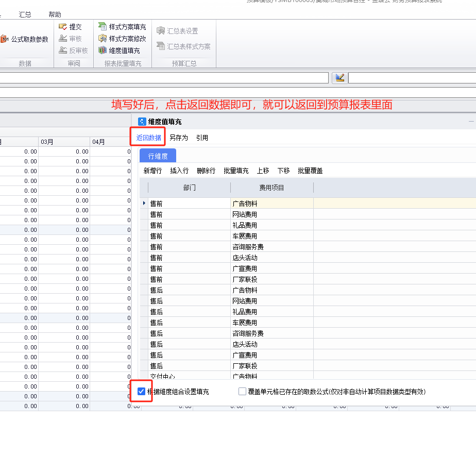Select 售后 厂家联投 cell
Viewport: 476px width, 473px height.
(271, 365)
